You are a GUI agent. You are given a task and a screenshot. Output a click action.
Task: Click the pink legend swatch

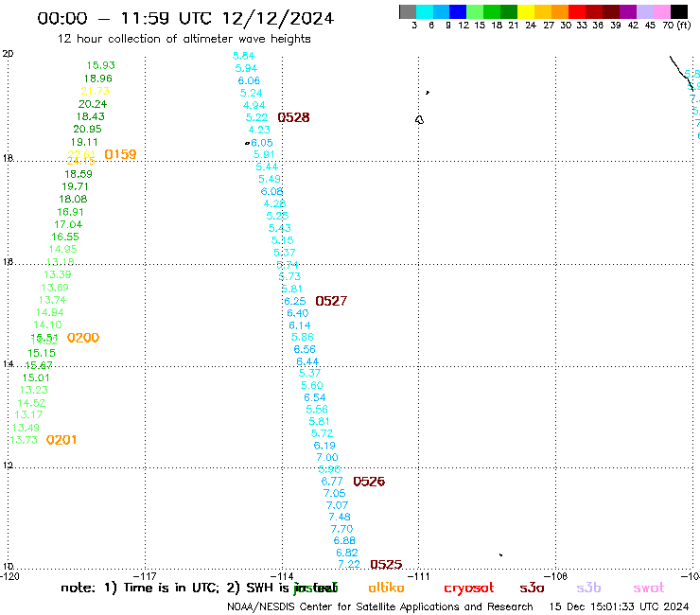(x=661, y=11)
